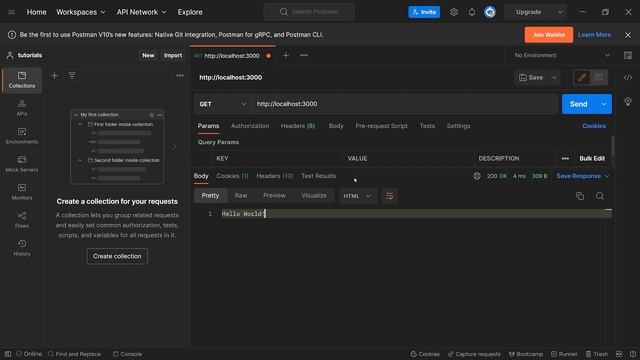Switch to the Authorization tab
The width and height of the screenshot is (640, 360).
(250, 126)
